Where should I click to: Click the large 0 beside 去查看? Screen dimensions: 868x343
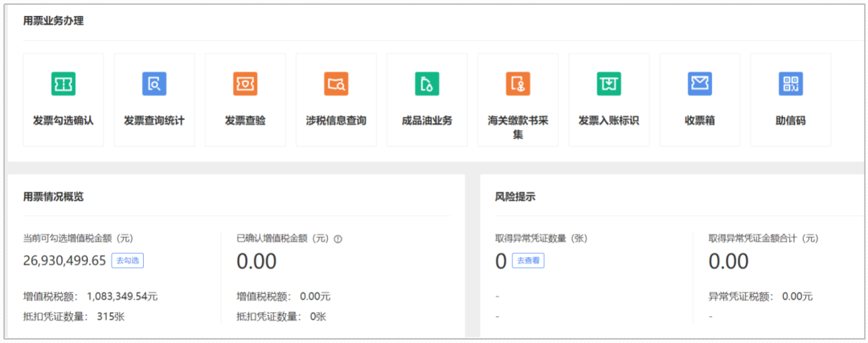(x=501, y=261)
